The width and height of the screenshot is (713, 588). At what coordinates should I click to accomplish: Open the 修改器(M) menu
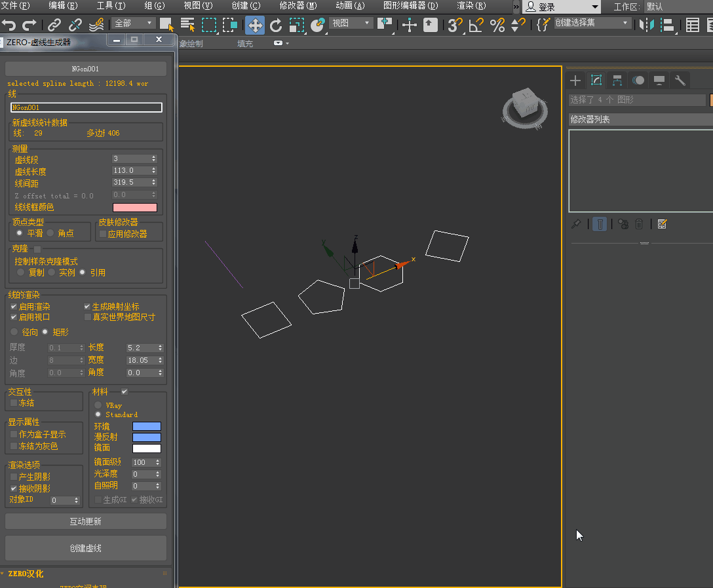coord(298,6)
